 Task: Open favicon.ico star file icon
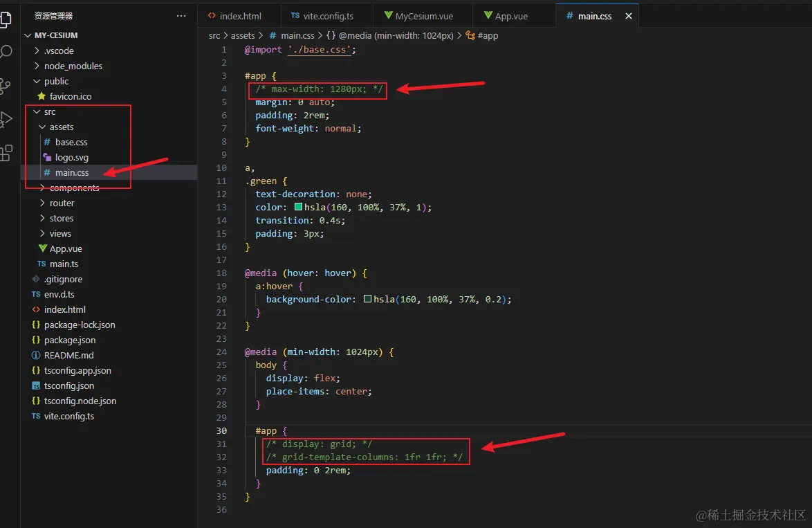click(41, 96)
